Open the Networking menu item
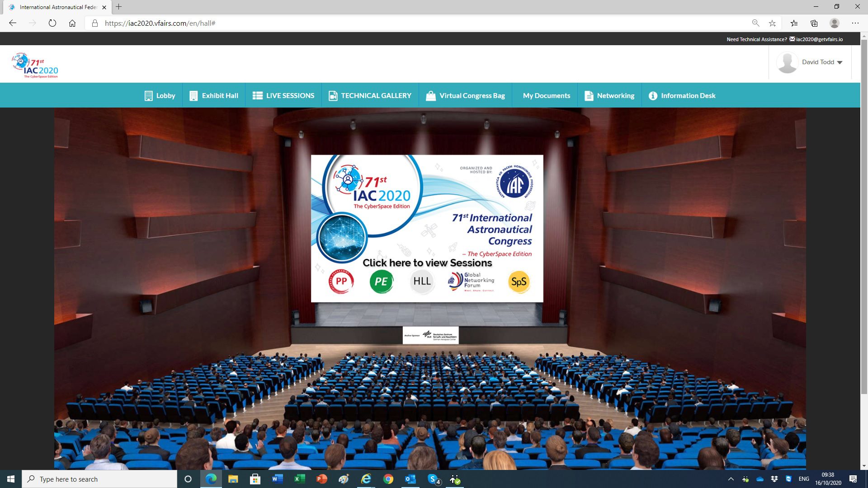The width and height of the screenshot is (868, 488). pyautogui.click(x=609, y=95)
